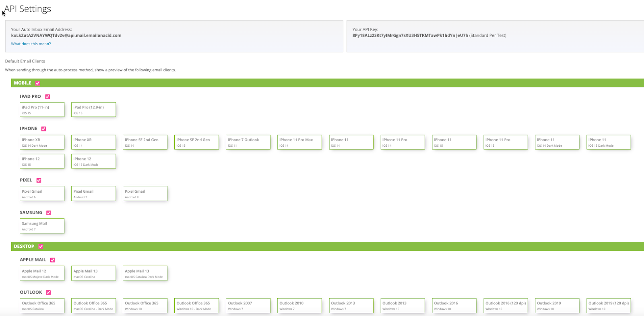The height and width of the screenshot is (316, 644).
Task: Click the Auto Inbox email address text
Action: click(66, 35)
